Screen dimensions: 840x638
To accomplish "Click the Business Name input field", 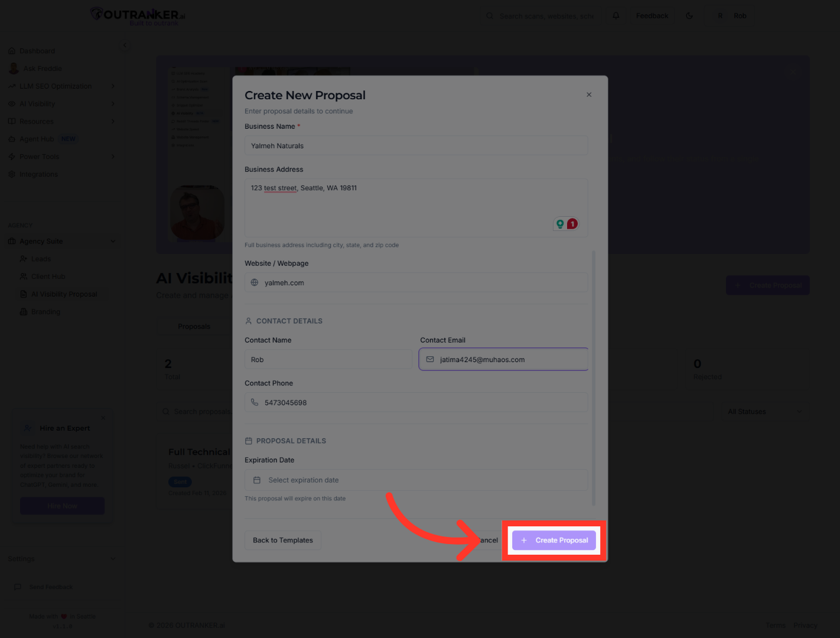I will pyautogui.click(x=416, y=146).
